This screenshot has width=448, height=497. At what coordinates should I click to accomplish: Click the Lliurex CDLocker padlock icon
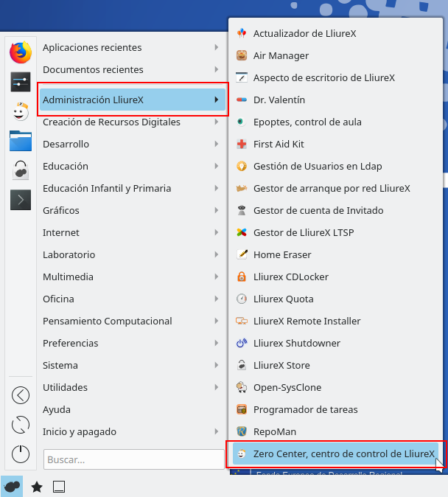point(241,277)
